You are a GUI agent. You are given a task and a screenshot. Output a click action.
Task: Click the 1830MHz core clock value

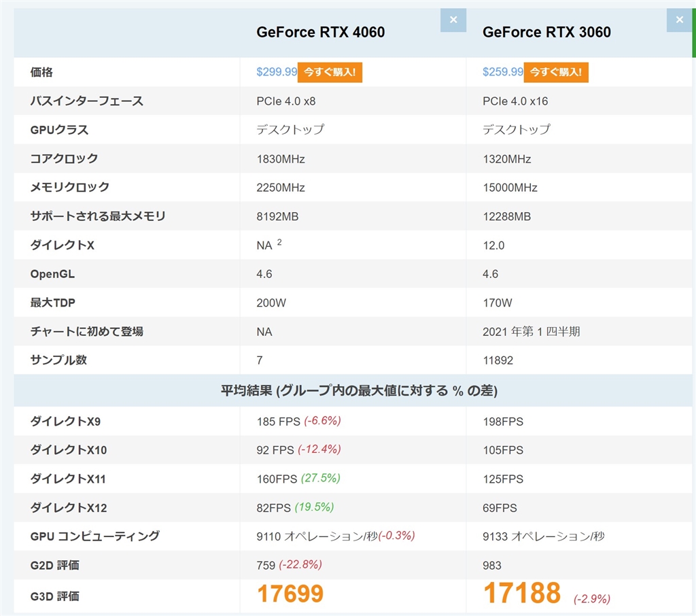(x=281, y=159)
